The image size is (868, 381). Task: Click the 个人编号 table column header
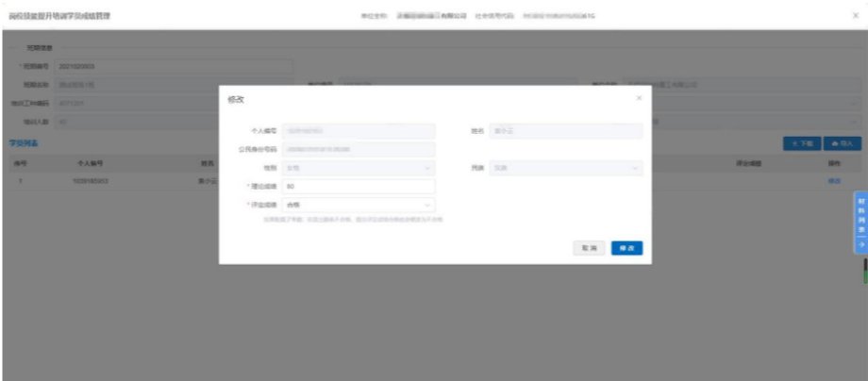[90, 164]
